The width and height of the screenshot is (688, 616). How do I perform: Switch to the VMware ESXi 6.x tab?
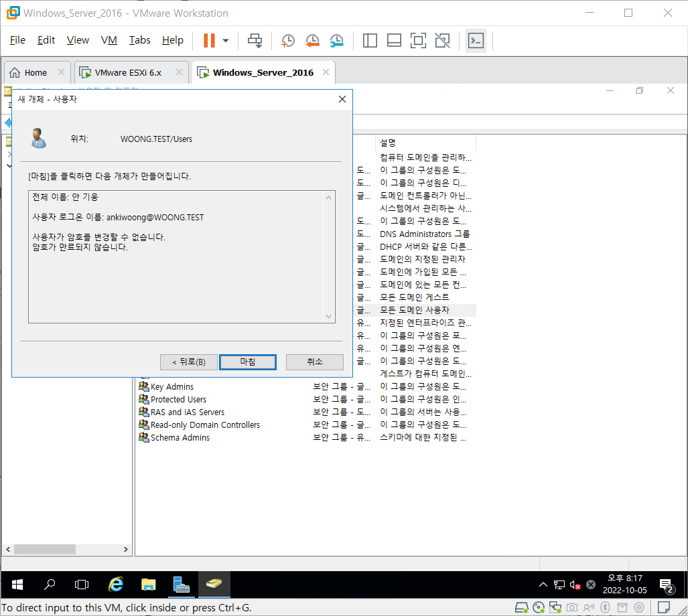[x=128, y=72]
